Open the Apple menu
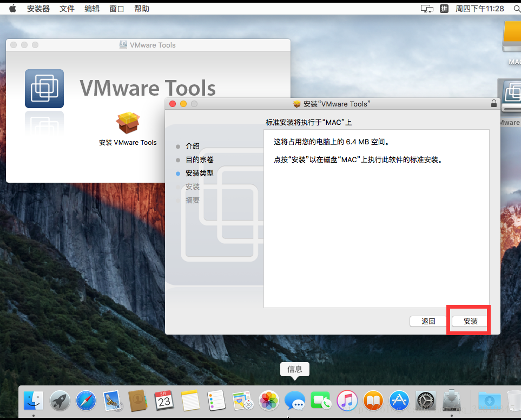The width and height of the screenshot is (521, 420). pyautogui.click(x=12, y=9)
